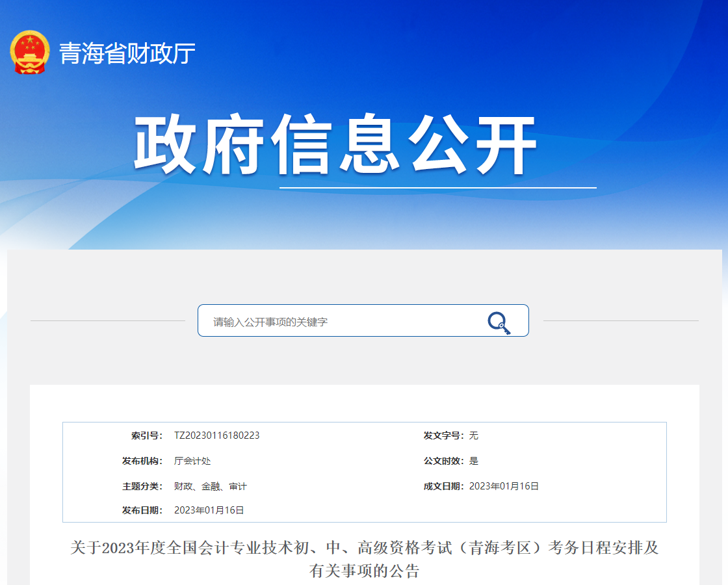Click the 公文时效 value 是
The height and width of the screenshot is (585, 728).
[x=474, y=460]
